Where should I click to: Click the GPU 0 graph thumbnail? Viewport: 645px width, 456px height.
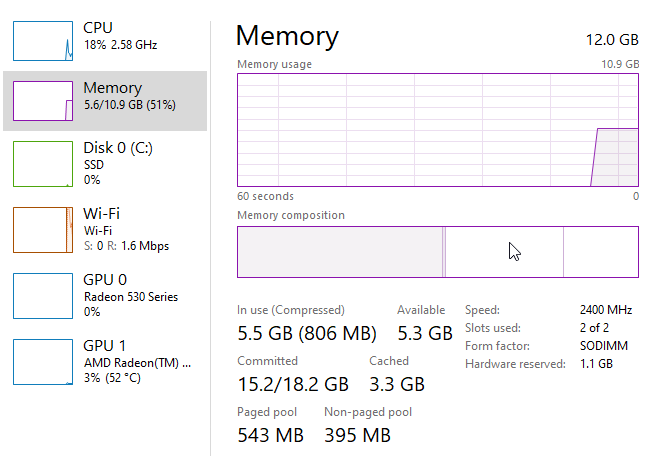click(x=41, y=296)
